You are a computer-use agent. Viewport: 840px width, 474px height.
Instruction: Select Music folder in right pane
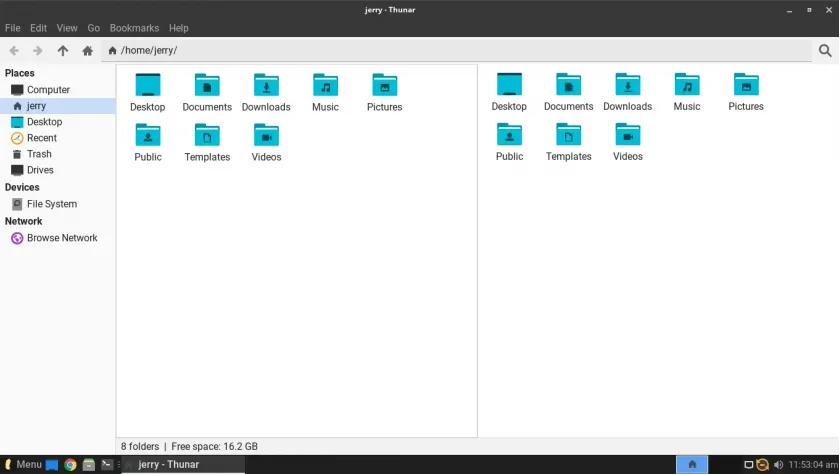pyautogui.click(x=687, y=92)
